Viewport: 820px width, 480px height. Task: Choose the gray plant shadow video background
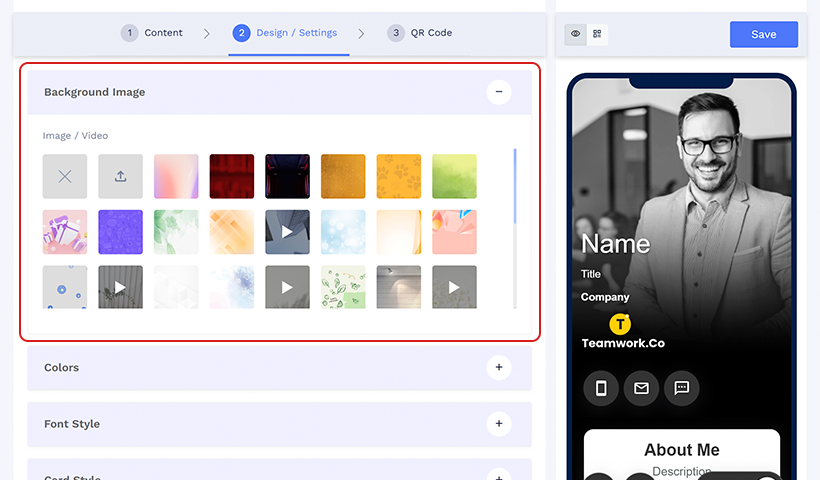point(120,287)
